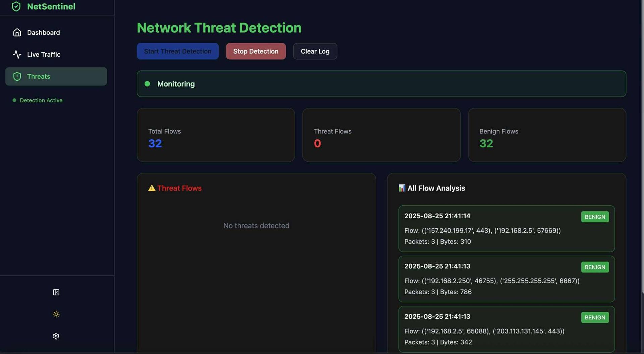The height and width of the screenshot is (354, 644).
Task: Click the Monitoring status label
Action: pyautogui.click(x=176, y=84)
